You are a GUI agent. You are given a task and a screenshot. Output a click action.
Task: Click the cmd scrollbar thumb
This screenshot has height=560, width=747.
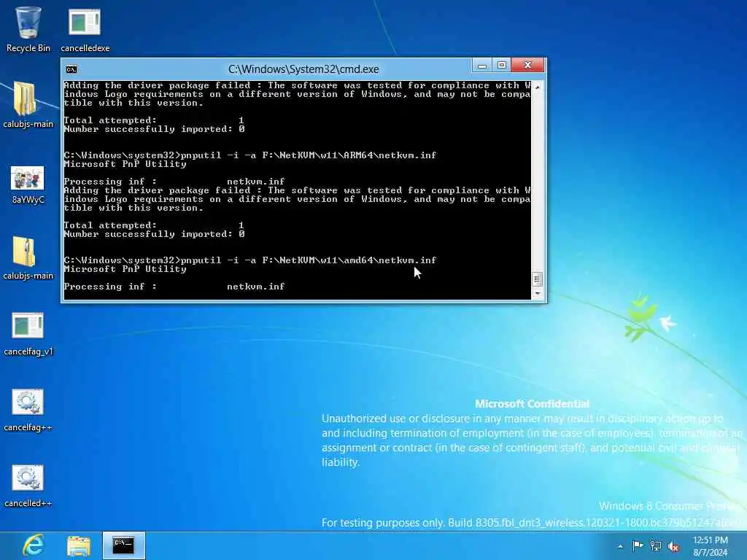(537, 279)
